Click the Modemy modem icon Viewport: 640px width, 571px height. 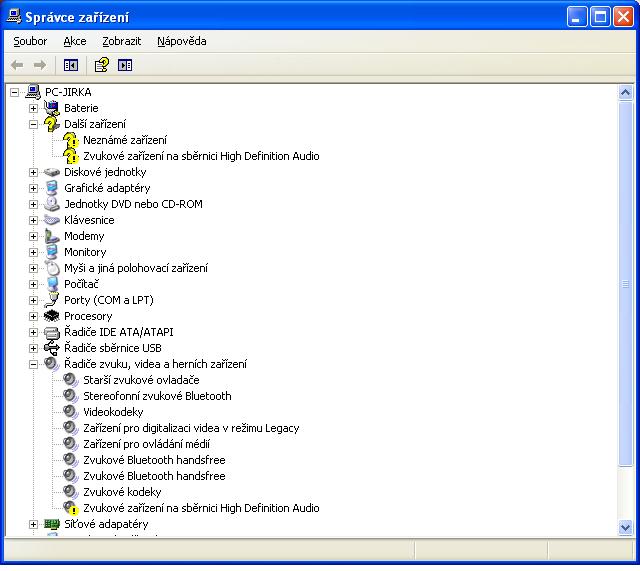(x=52, y=236)
